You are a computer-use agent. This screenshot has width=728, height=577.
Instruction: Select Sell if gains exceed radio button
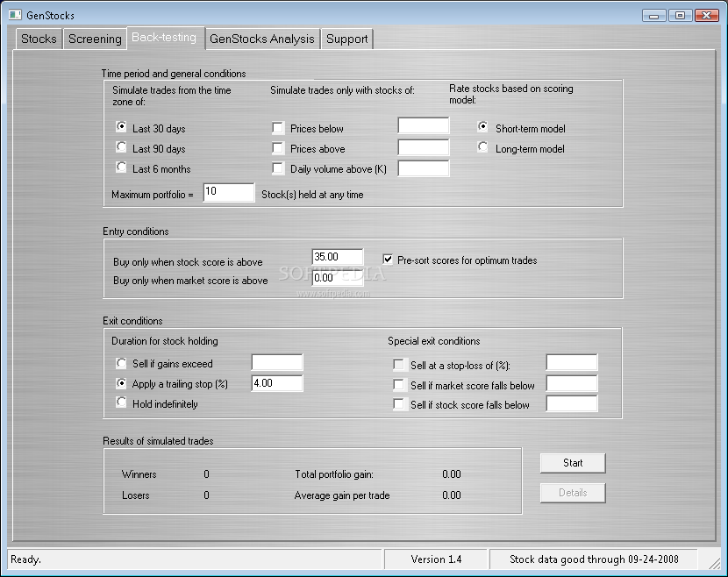121,362
